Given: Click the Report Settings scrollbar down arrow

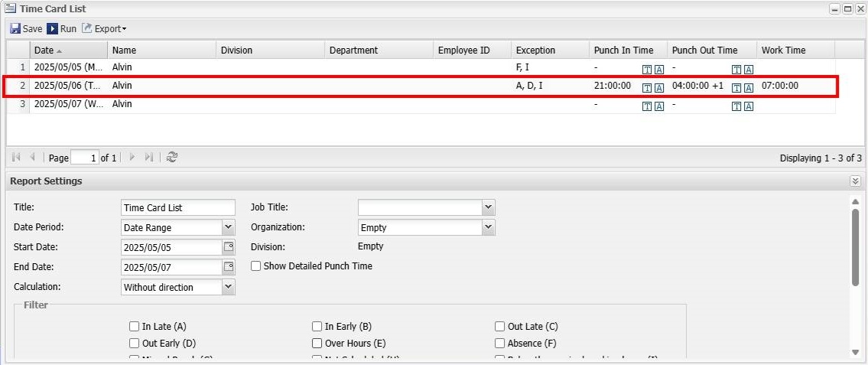Looking at the screenshot, I should [x=856, y=353].
